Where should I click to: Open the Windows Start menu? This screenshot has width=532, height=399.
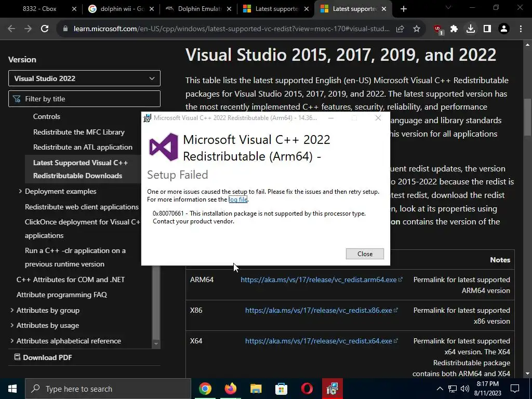pyautogui.click(x=12, y=389)
